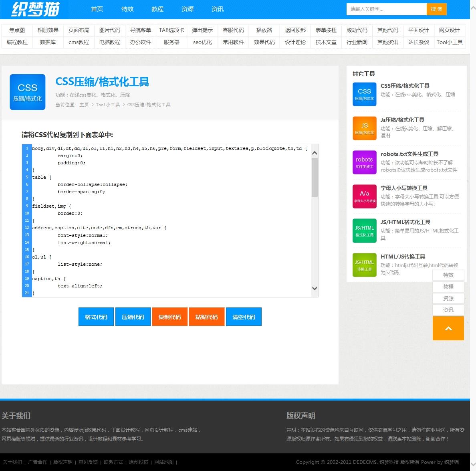
Task: Click the search keyword input field
Action: [x=386, y=9]
